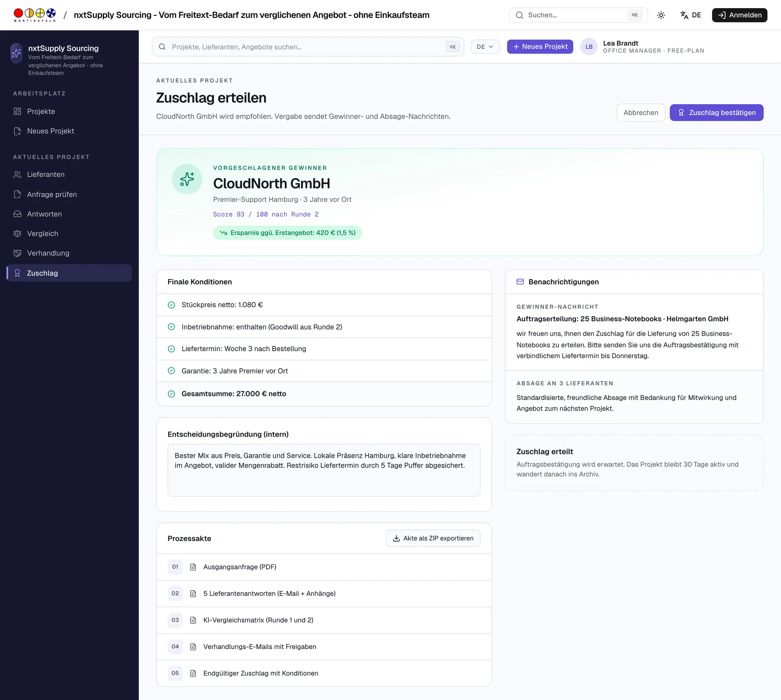
Task: Click the Score 93 / 100 text
Action: 266,214
